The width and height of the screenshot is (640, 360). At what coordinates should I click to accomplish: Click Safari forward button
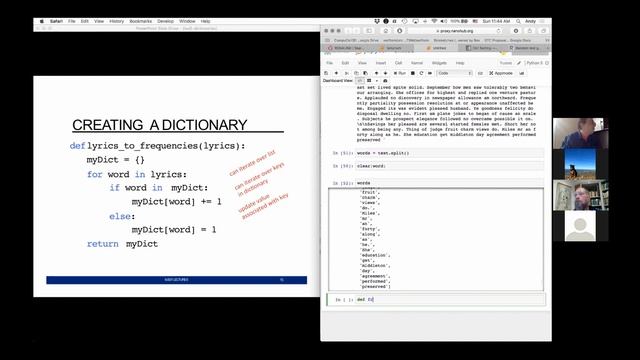click(x=356, y=31)
